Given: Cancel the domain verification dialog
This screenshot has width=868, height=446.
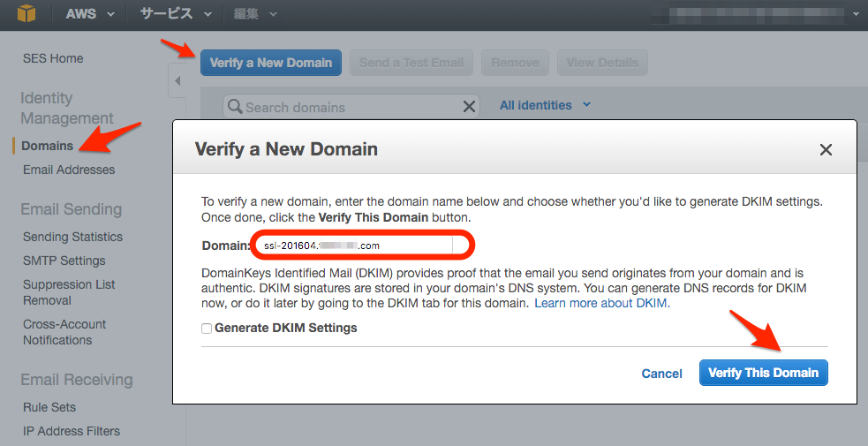Looking at the screenshot, I should click(x=661, y=374).
